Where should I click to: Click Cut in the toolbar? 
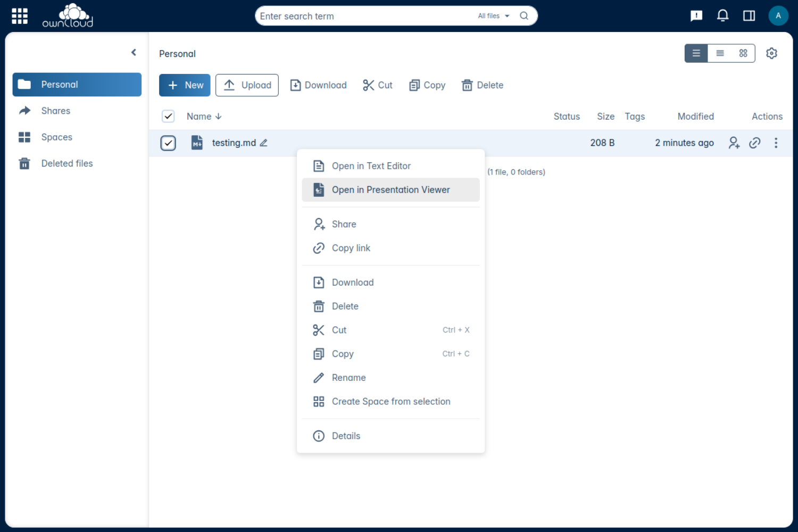tap(378, 85)
